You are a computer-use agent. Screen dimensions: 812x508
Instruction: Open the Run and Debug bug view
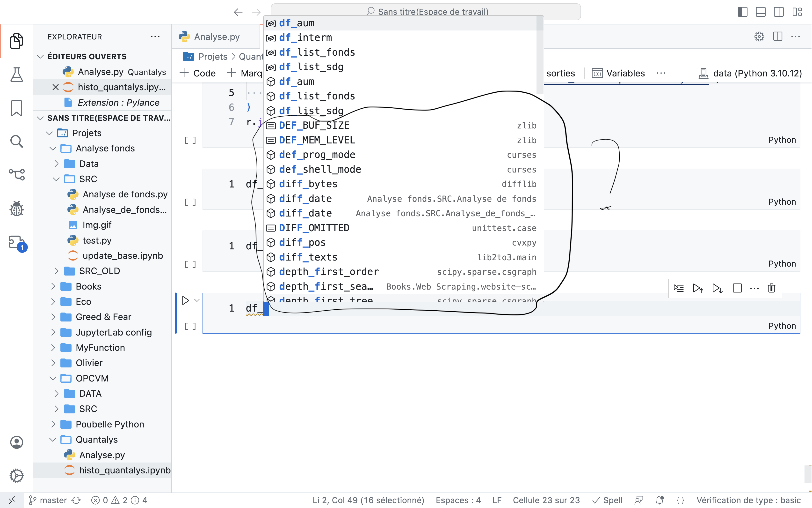pyautogui.click(x=16, y=208)
